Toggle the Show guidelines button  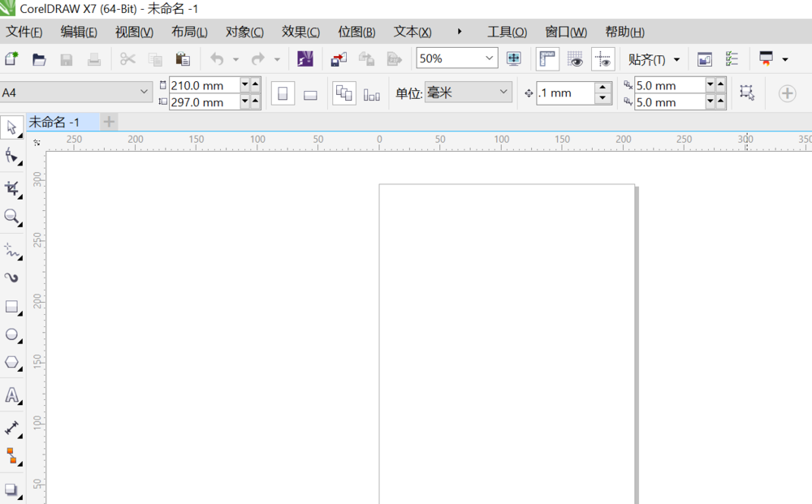[x=603, y=59]
